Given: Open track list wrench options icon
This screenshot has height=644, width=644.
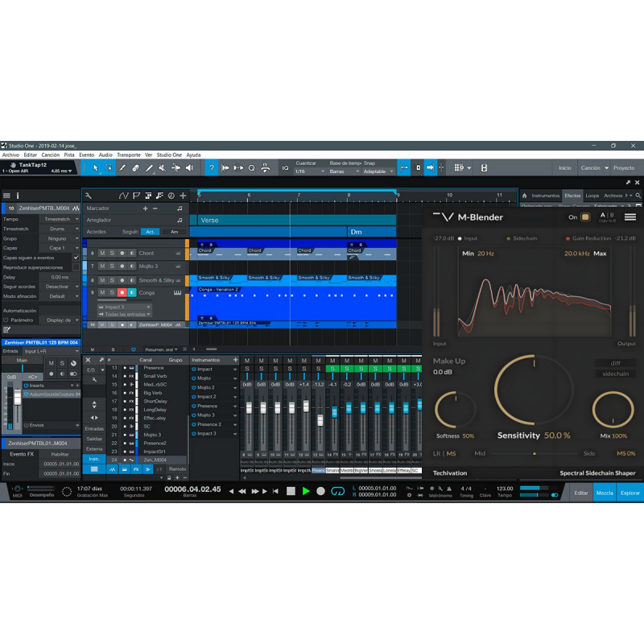Looking at the screenshot, I should coord(89,196).
